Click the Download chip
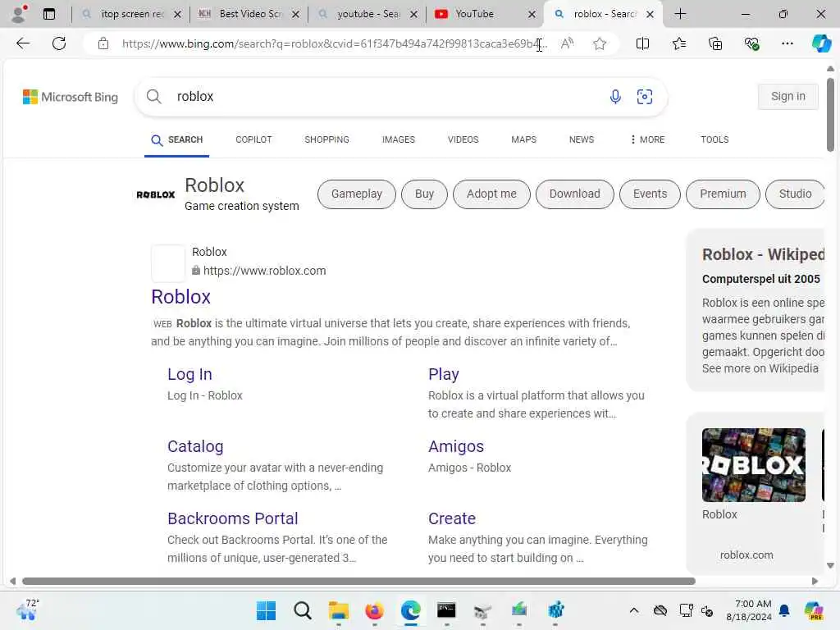 575,194
